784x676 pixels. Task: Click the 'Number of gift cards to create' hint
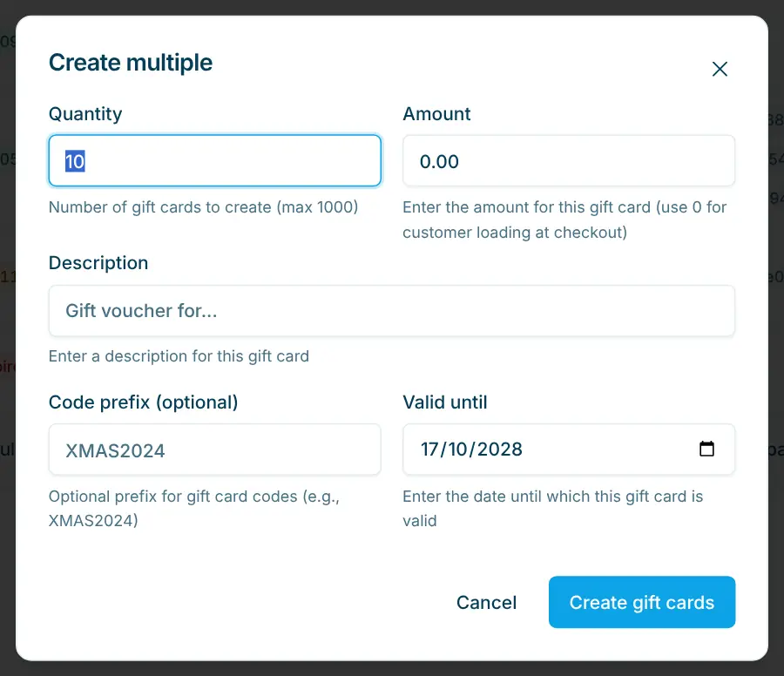click(x=204, y=207)
